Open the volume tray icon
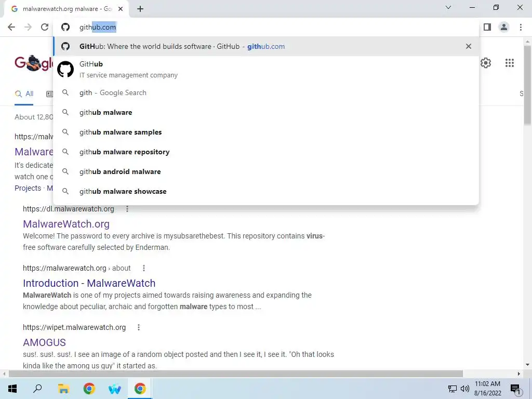 [465, 389]
